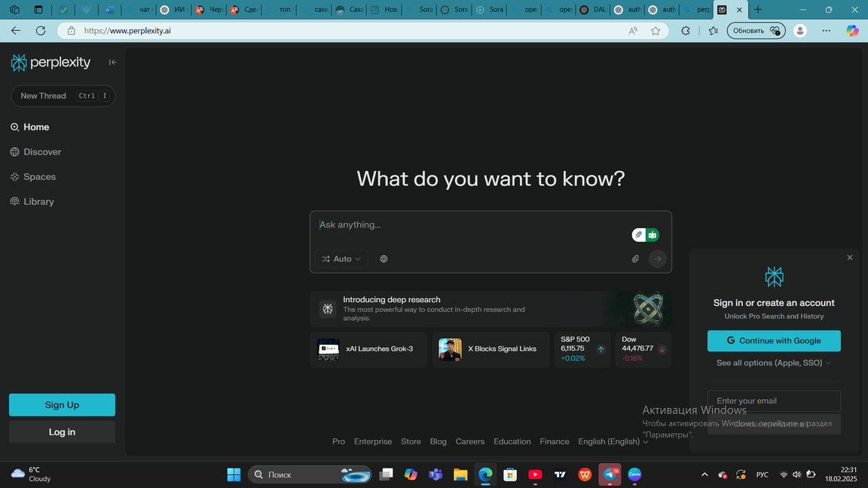Add page to favorites with star icon
The height and width of the screenshot is (488, 868).
tap(656, 31)
